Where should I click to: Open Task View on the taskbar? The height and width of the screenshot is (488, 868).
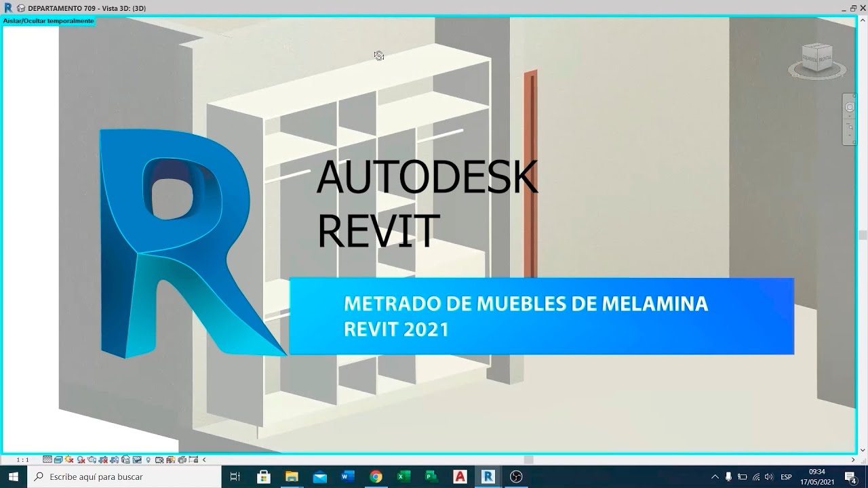(235, 476)
